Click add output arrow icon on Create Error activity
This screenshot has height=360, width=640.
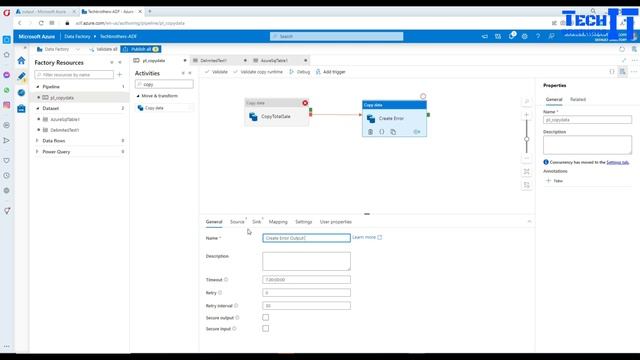[417, 132]
